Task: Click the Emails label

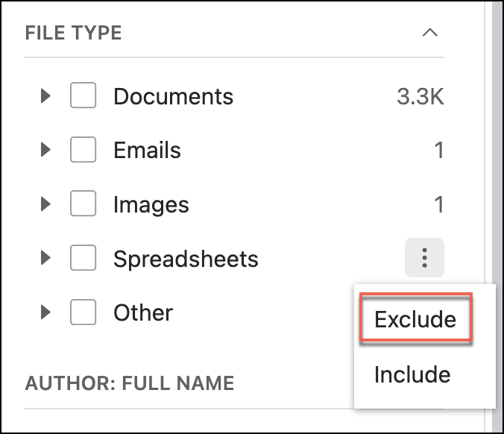Action: [x=147, y=150]
